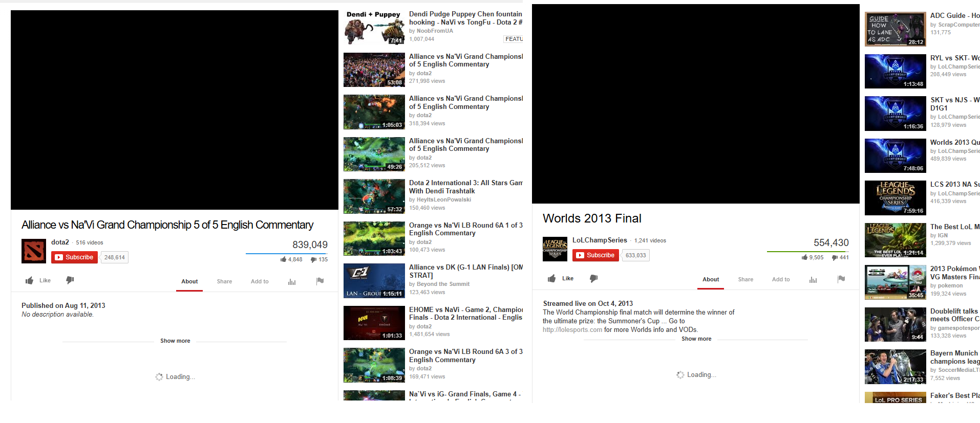
Task: Click the LoLChampSeries channel avatar logo
Action: point(555,249)
